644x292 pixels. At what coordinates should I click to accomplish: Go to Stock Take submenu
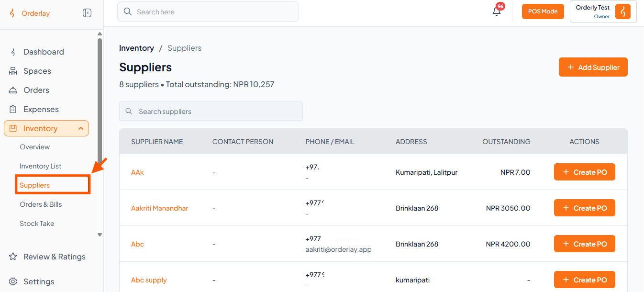[37, 224]
